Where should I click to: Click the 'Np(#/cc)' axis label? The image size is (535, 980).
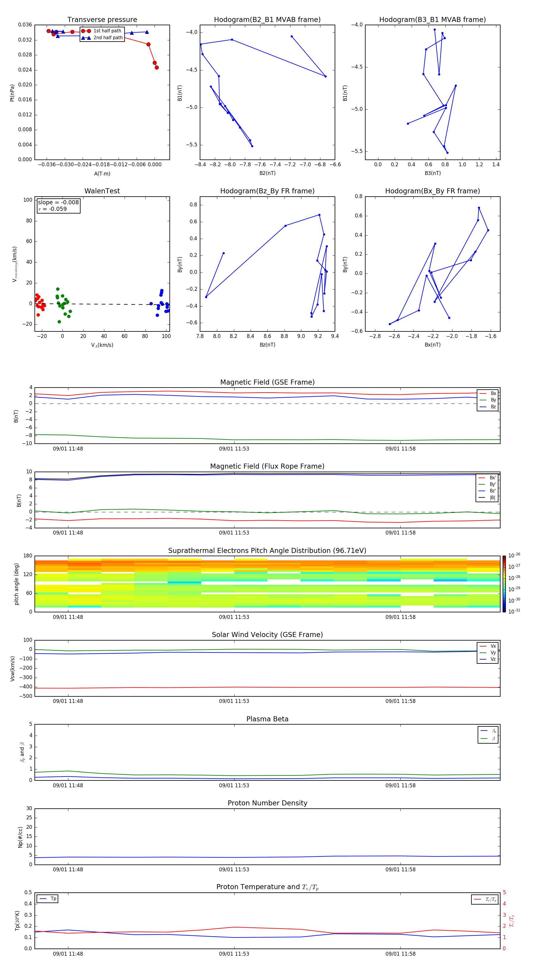(x=20, y=837)
